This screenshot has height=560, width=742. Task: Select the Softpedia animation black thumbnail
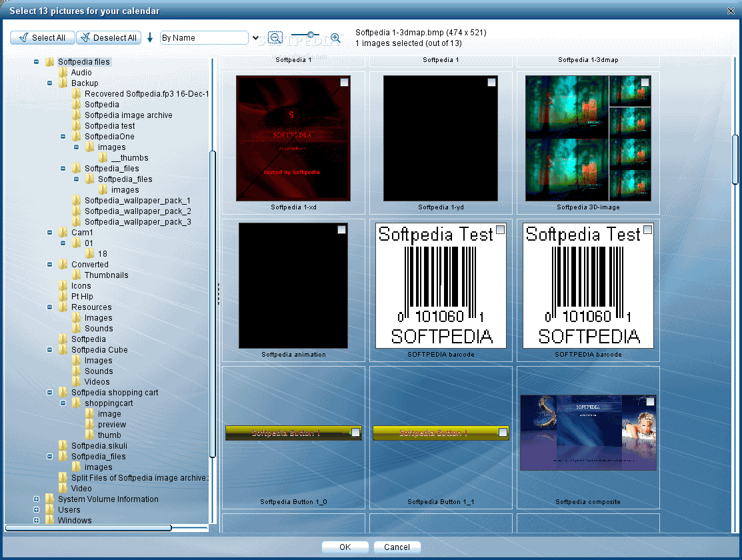[293, 286]
